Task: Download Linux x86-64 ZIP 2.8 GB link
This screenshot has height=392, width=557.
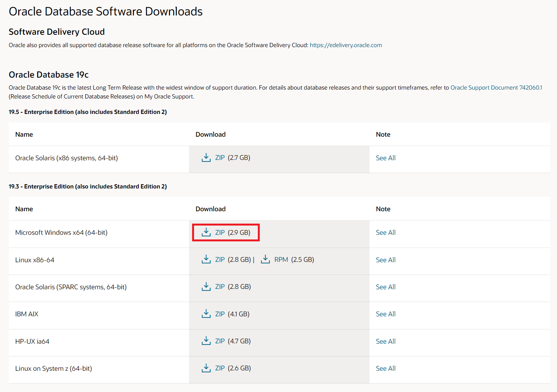Action: pos(220,260)
